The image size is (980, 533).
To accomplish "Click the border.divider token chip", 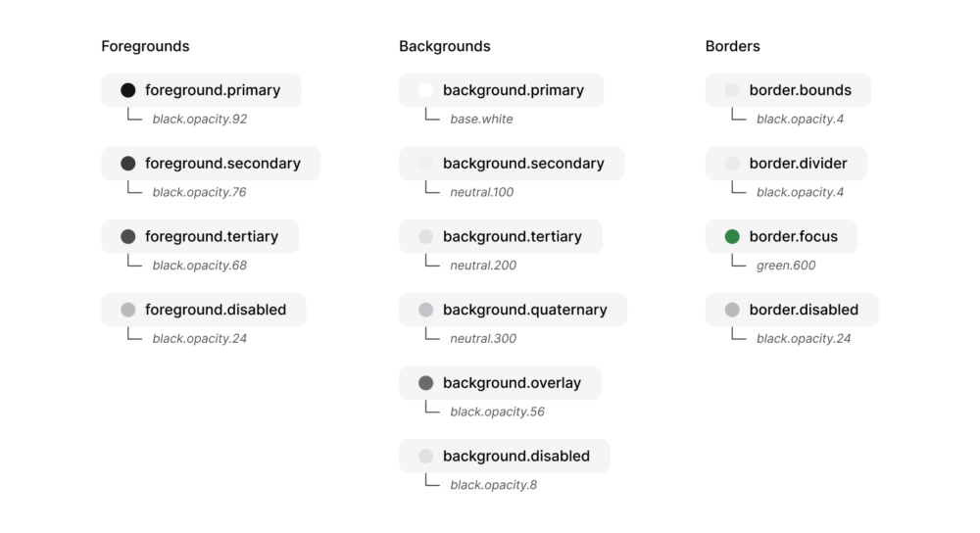I will (786, 163).
